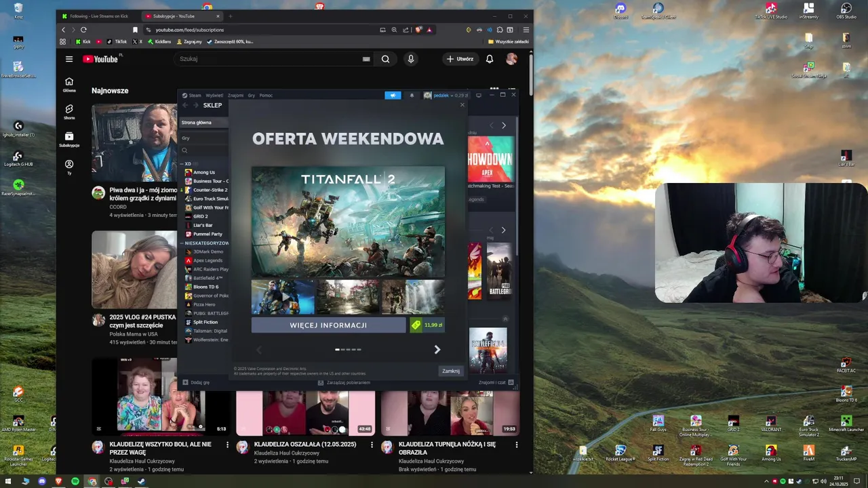The width and height of the screenshot is (868, 488).
Task: Open Subskrypcje in YouTube sidebar
Action: pyautogui.click(x=69, y=139)
